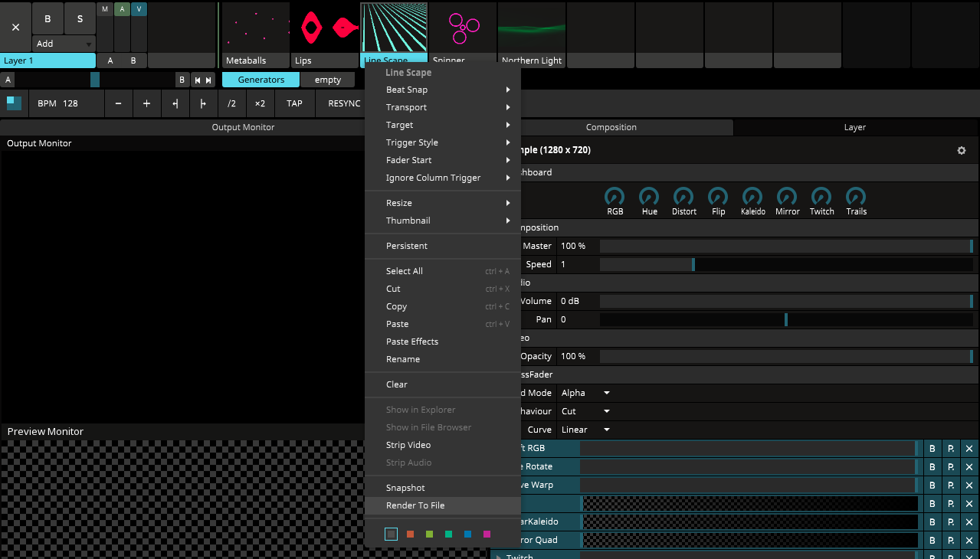Select Paste Effects menu entry
The height and width of the screenshot is (559, 980).
click(443, 342)
